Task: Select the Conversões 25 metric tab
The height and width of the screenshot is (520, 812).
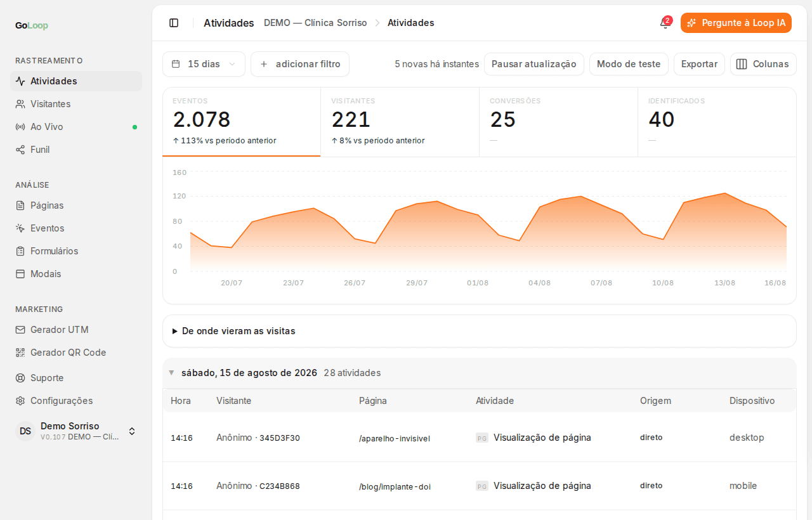Action: click(559, 122)
